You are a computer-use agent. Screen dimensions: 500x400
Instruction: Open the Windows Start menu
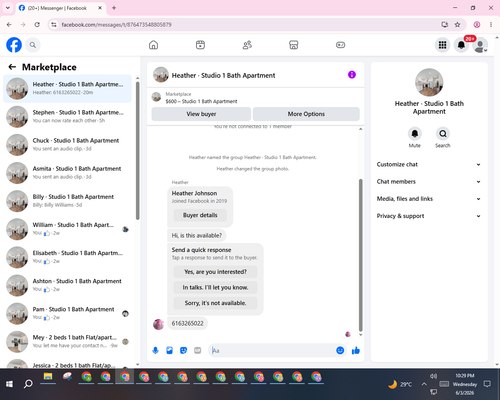tap(9, 384)
